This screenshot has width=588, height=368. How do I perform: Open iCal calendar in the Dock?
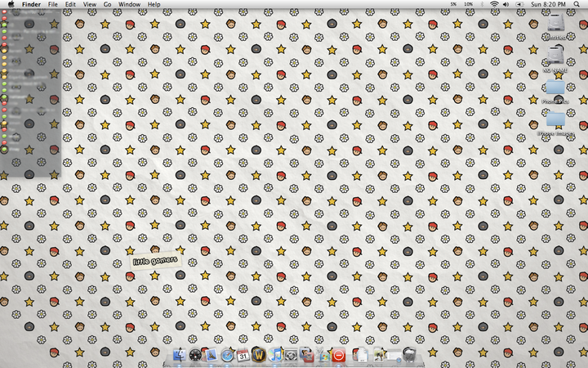coord(243,354)
